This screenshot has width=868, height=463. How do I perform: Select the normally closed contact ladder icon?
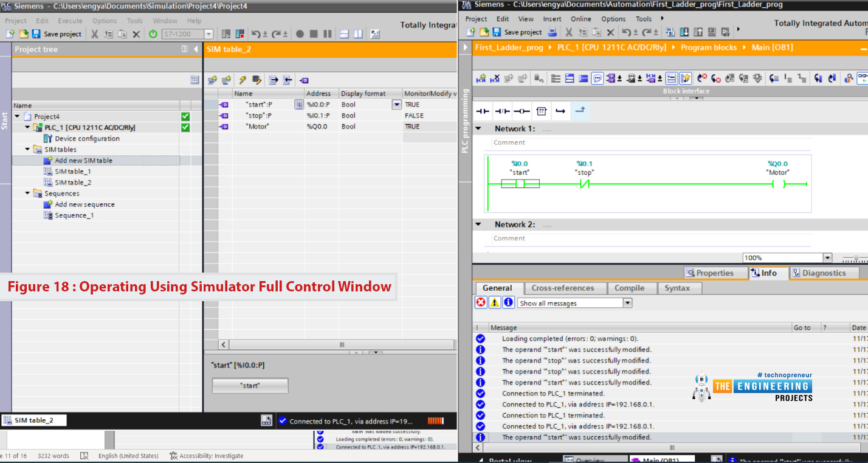502,111
